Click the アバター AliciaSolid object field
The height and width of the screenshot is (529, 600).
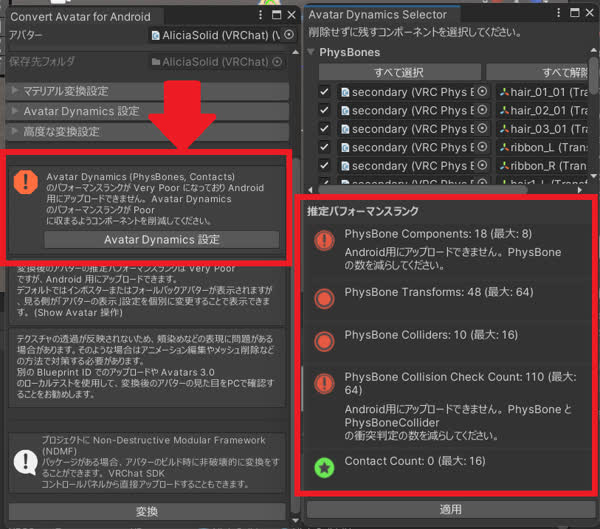pos(213,35)
